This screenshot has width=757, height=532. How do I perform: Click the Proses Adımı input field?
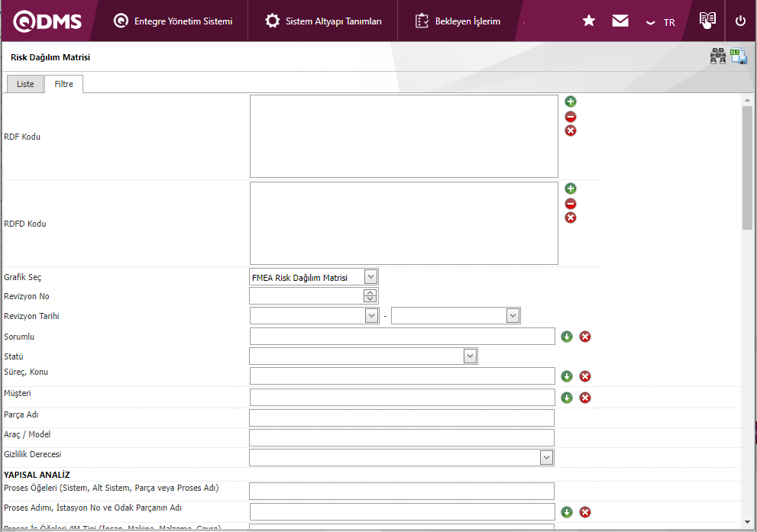[402, 511]
